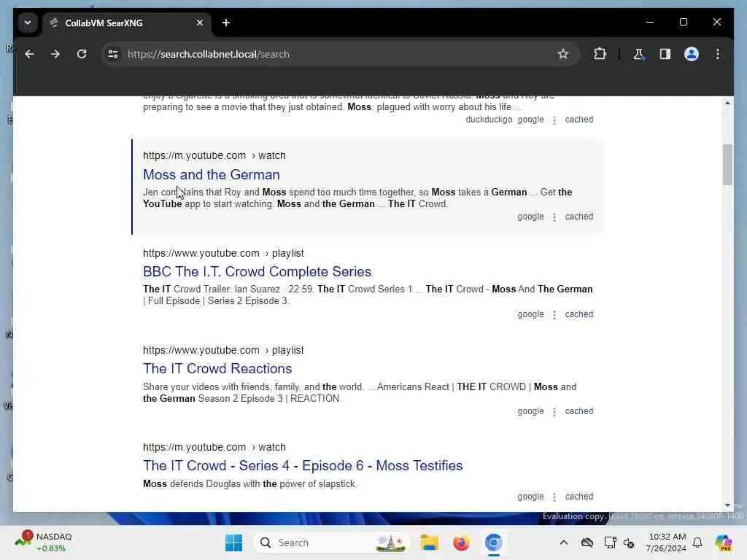Bookmark this page with star icon
Image resolution: width=747 pixels, height=560 pixels.
[x=563, y=54]
